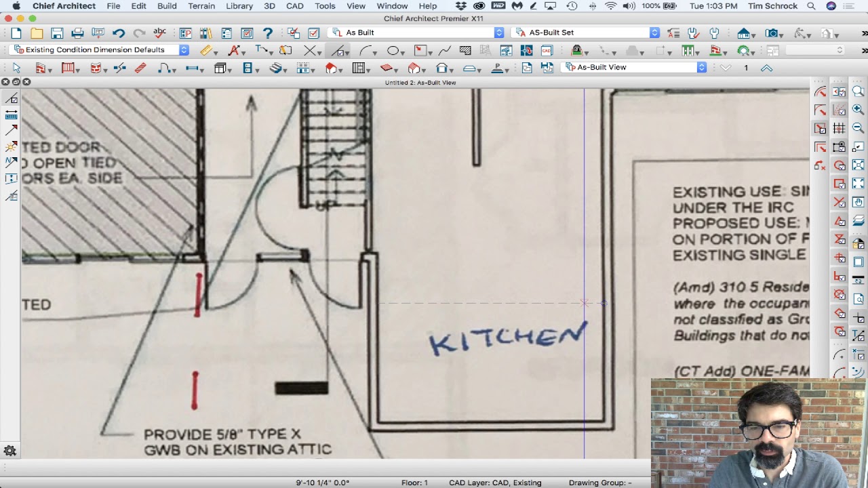Open the Library Browser books icon
Image resolution: width=868 pixels, height=488 pixels.
coord(206,33)
